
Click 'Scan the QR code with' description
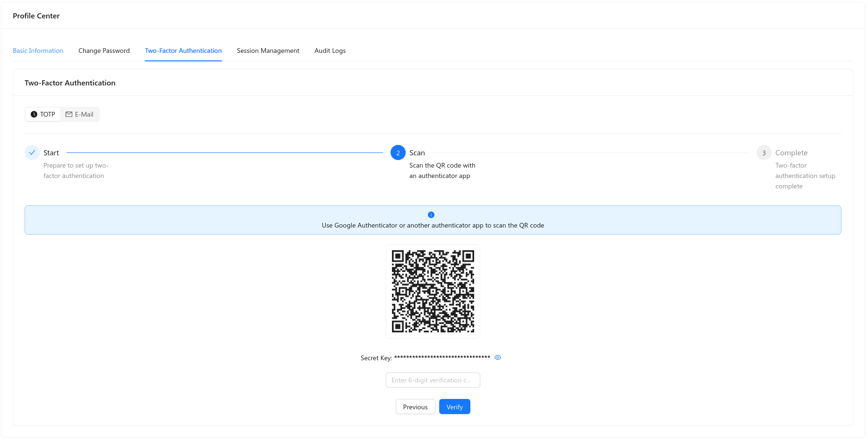click(x=443, y=165)
